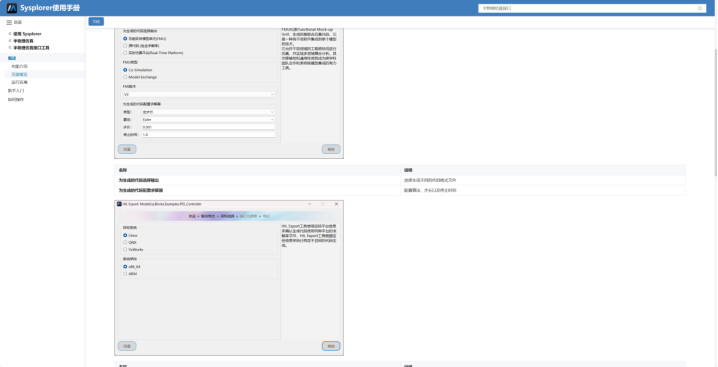Click the Sysplorer logo icon in header

[12, 8]
